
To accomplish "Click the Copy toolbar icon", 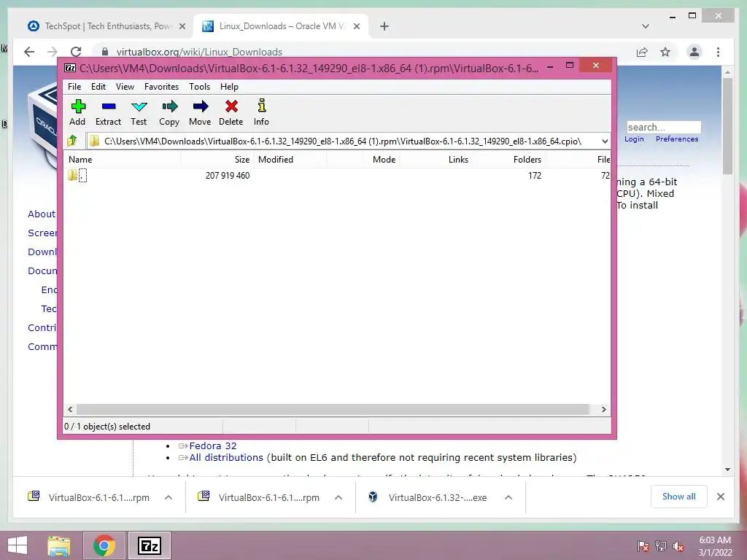I will click(x=169, y=112).
